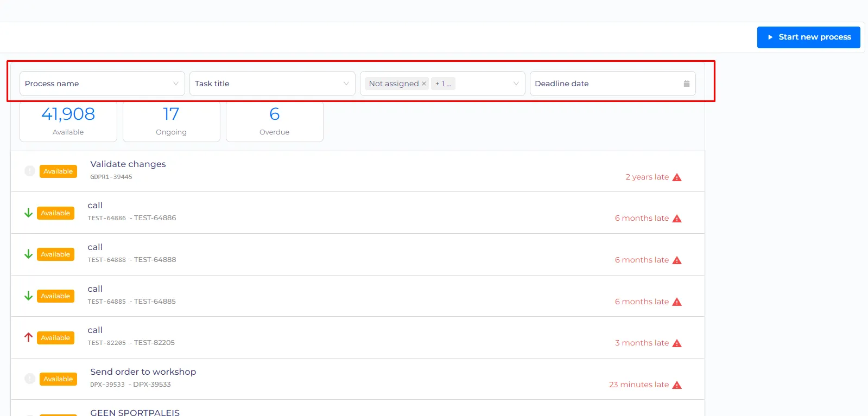
Task: Click the GDPR1-39445 task reference
Action: (111, 177)
